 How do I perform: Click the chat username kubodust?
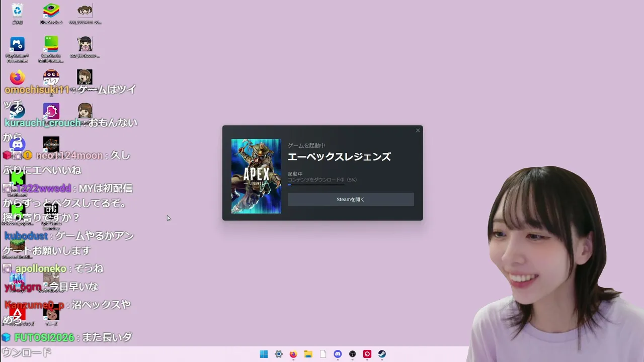26,235
